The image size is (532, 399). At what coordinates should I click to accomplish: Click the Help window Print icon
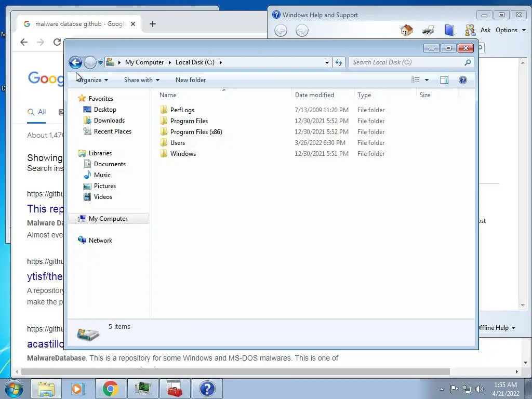(x=428, y=30)
